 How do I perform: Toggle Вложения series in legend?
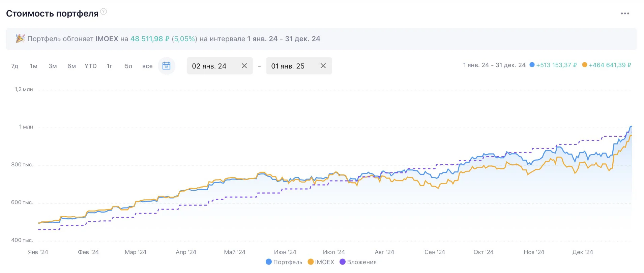[358, 262]
